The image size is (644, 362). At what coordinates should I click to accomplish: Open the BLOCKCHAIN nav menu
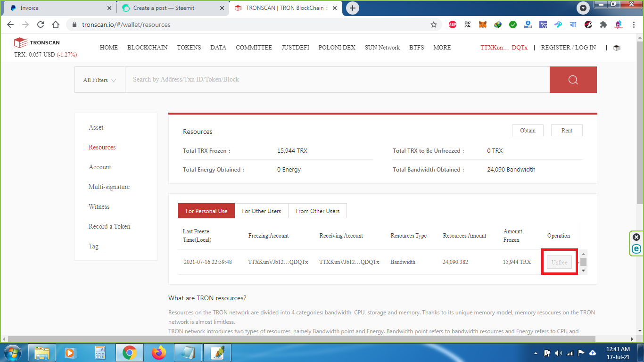click(x=147, y=48)
